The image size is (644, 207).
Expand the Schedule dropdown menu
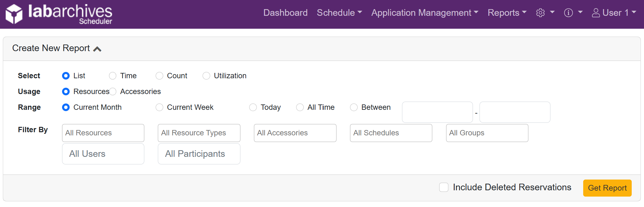(x=339, y=13)
